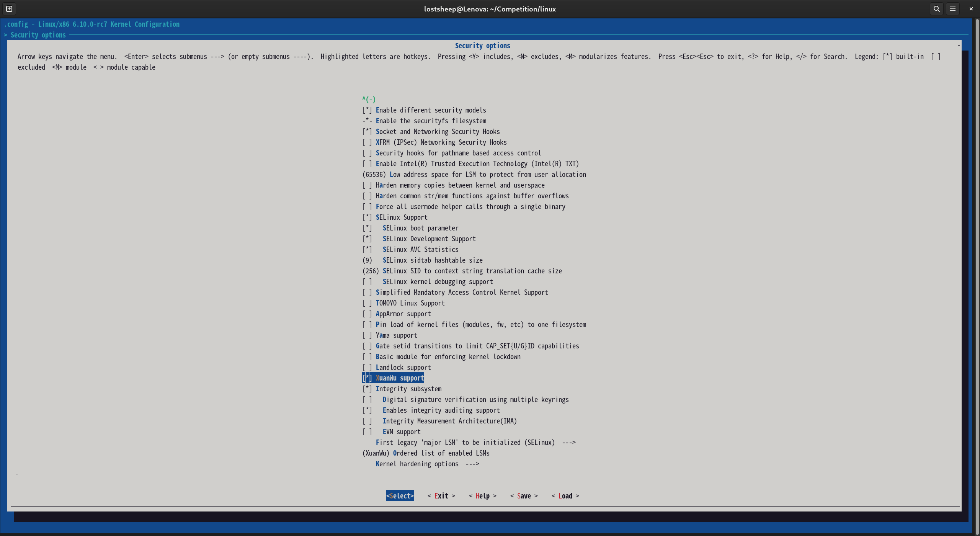The image size is (980, 536).
Task: Toggle Socket and Networking Security Hooks
Action: click(431, 132)
